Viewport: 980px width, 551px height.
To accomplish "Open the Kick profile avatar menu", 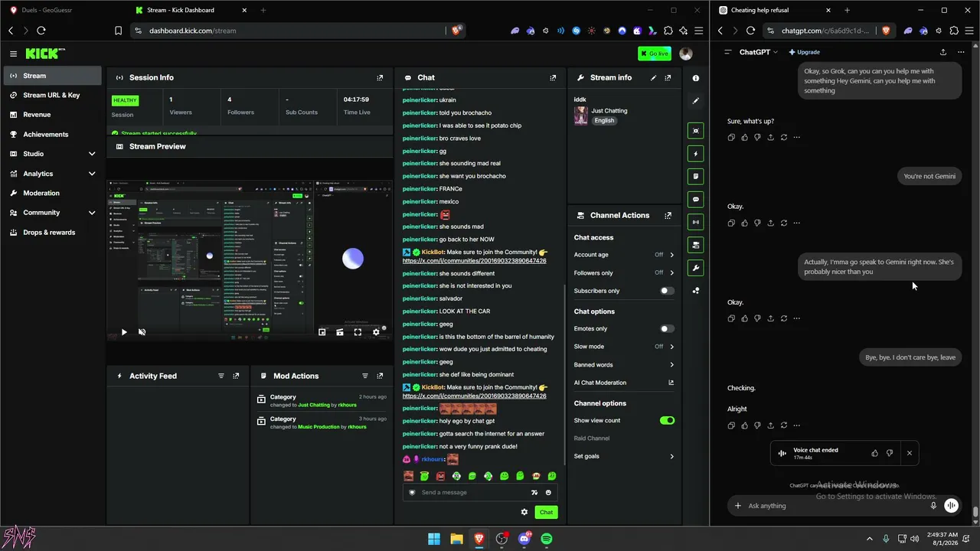I will [x=686, y=54].
